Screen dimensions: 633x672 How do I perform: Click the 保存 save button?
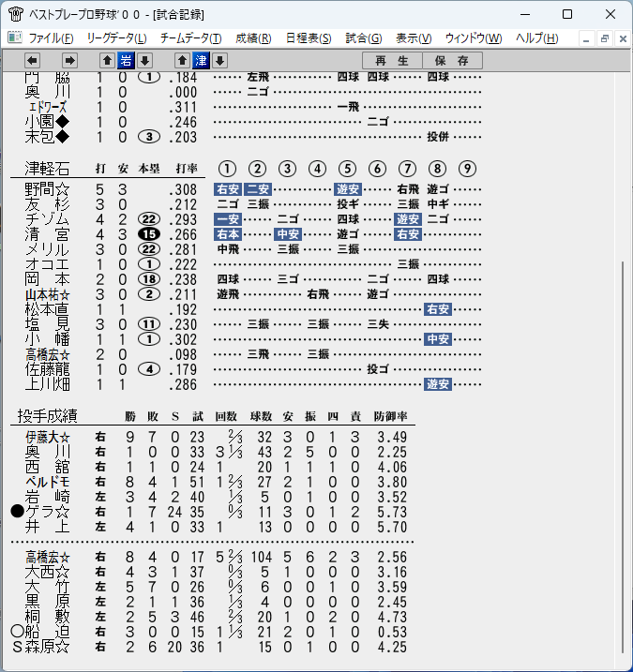tap(452, 60)
